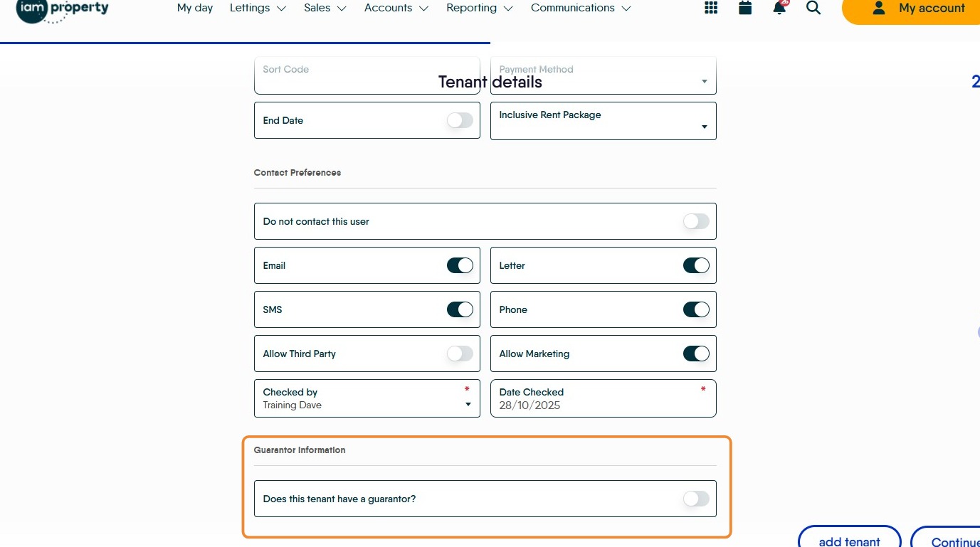Enable Do not contact this user
Viewport: 980px width, 547px height.
[696, 221]
